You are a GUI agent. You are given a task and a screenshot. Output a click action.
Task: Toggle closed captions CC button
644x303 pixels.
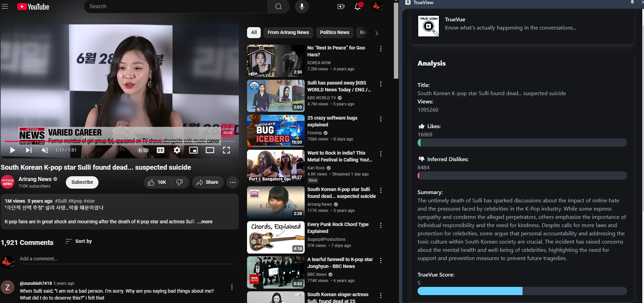pyautogui.click(x=161, y=150)
